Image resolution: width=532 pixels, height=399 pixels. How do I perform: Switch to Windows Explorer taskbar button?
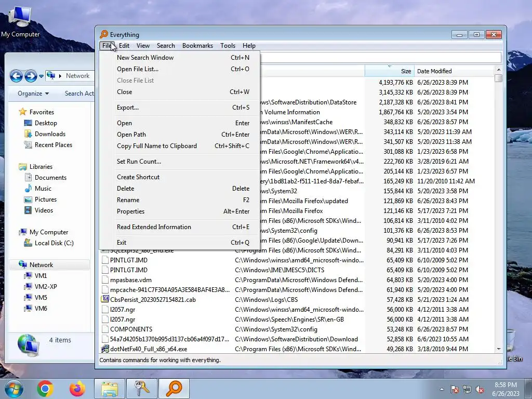[x=109, y=389]
